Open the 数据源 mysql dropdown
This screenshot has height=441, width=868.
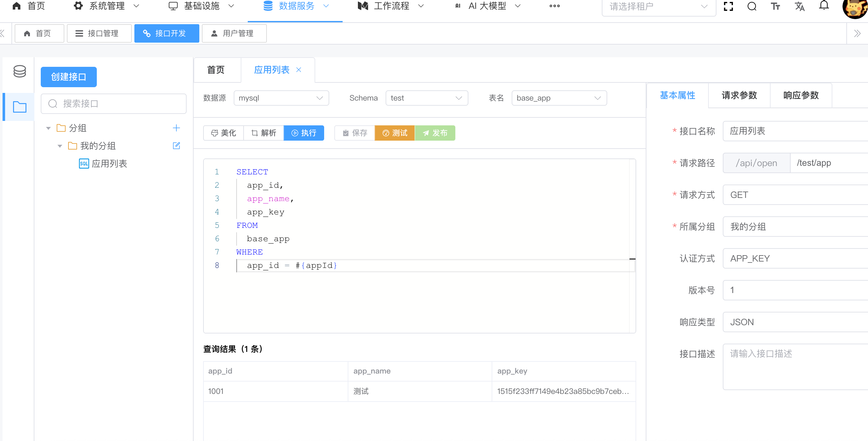point(281,98)
